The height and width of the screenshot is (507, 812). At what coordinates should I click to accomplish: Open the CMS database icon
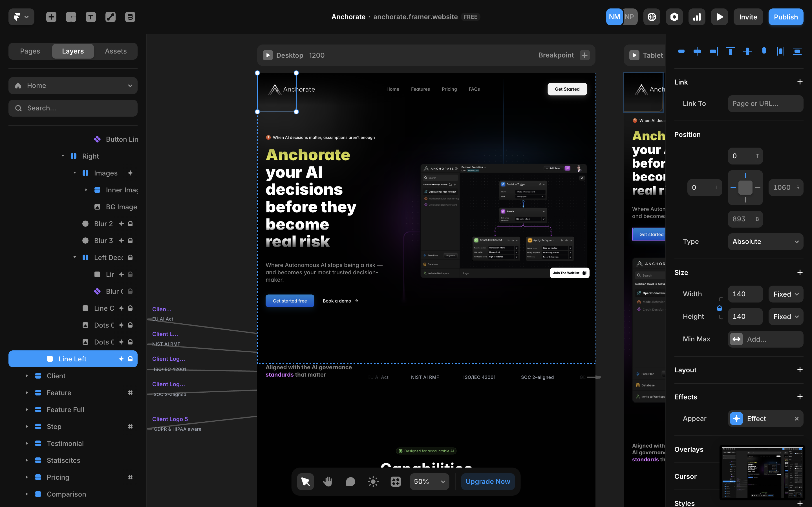[130, 17]
